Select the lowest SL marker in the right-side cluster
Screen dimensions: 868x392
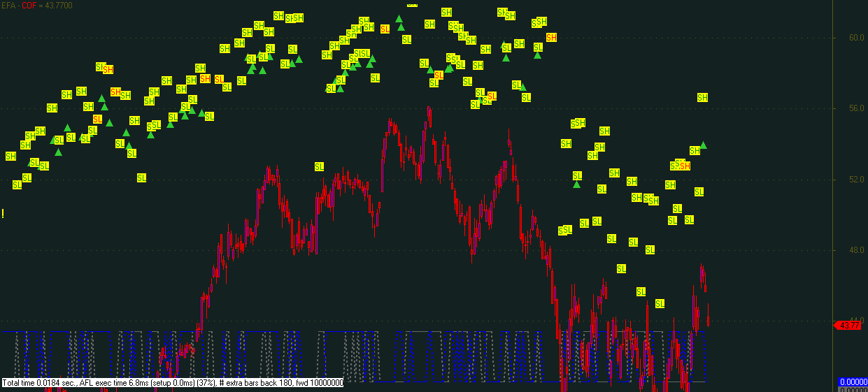(x=660, y=303)
